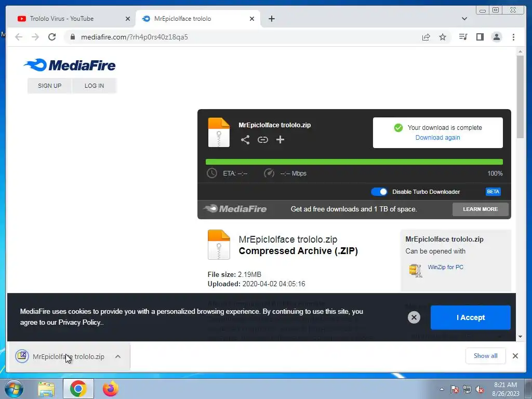532x399 pixels.
Task: Click the page vertical scrollbar thumb
Action: point(520,97)
